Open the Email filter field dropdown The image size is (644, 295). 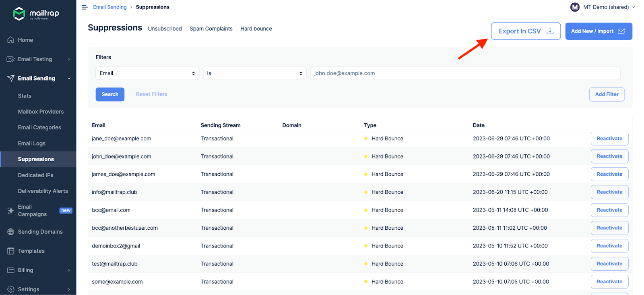pyautogui.click(x=147, y=73)
